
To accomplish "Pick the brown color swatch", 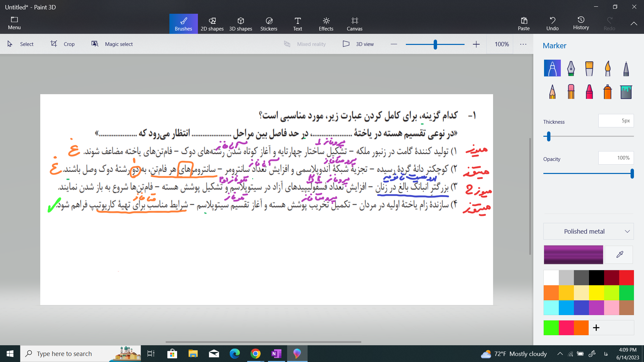I will point(627,308).
